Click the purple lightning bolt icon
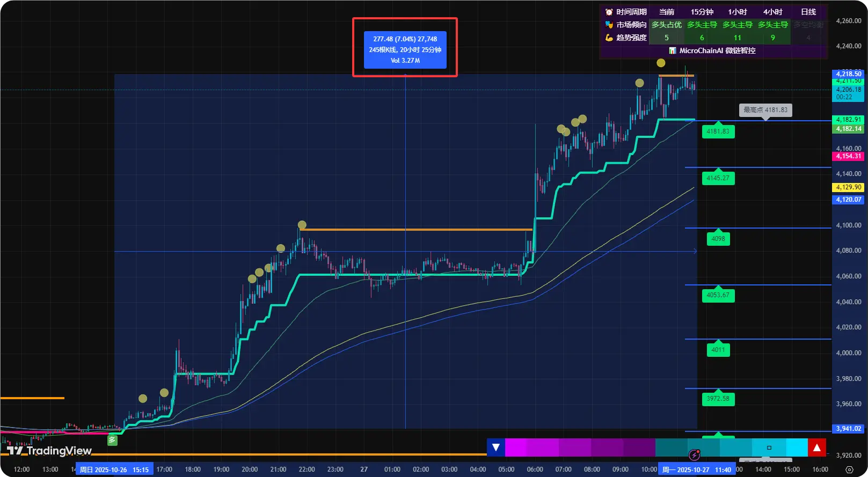 pyautogui.click(x=694, y=455)
